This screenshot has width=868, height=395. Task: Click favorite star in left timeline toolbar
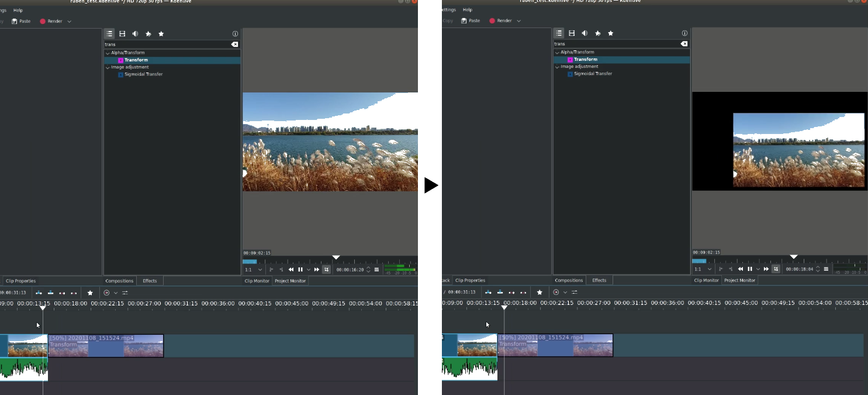90,293
